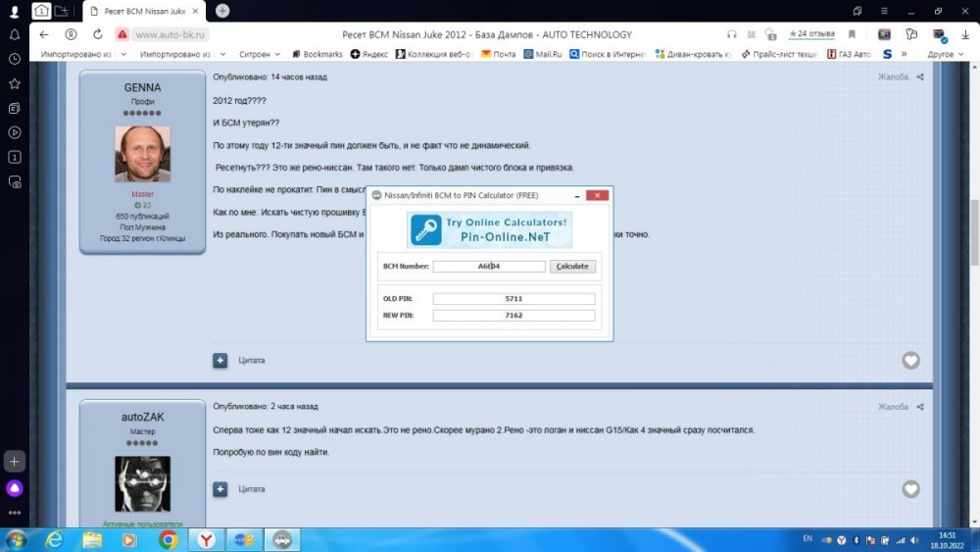Image resolution: width=980 pixels, height=552 pixels.
Task: Open notifications bell in sidebar
Action: pos(15,35)
